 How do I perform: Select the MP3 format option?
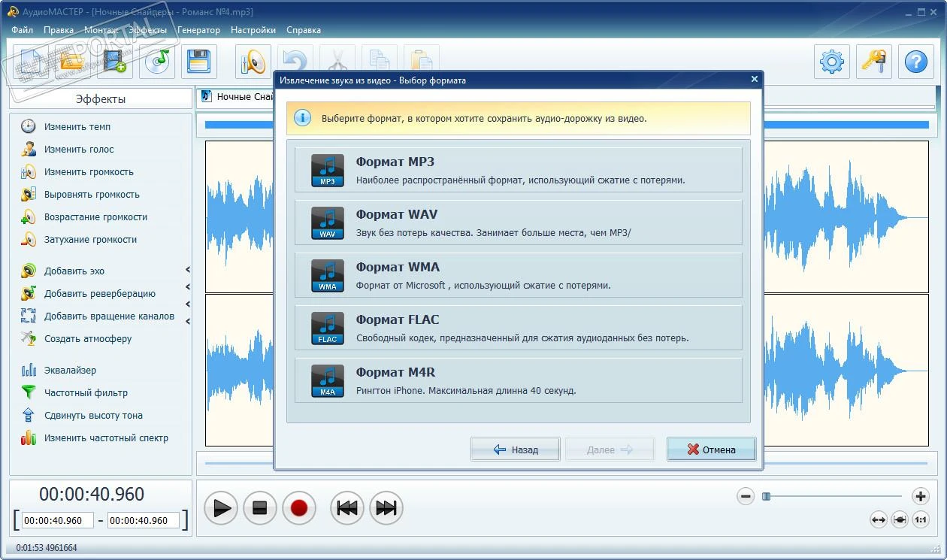pos(518,170)
